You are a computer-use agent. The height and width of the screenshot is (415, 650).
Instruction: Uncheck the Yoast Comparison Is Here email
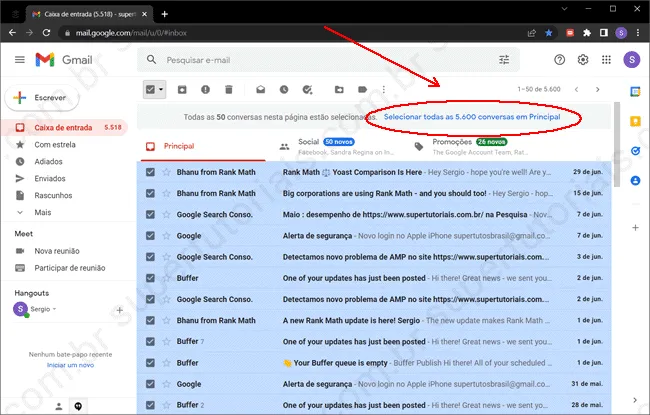tap(150, 172)
